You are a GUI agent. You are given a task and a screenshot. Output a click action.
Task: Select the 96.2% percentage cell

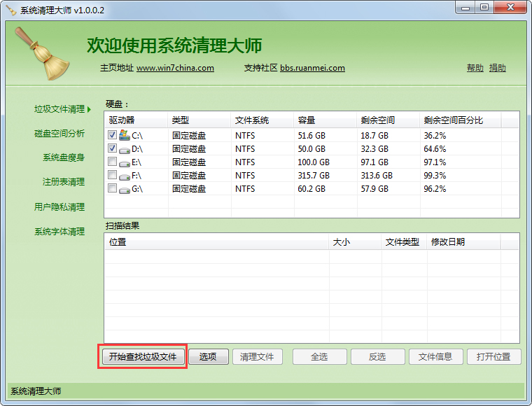tap(435, 188)
